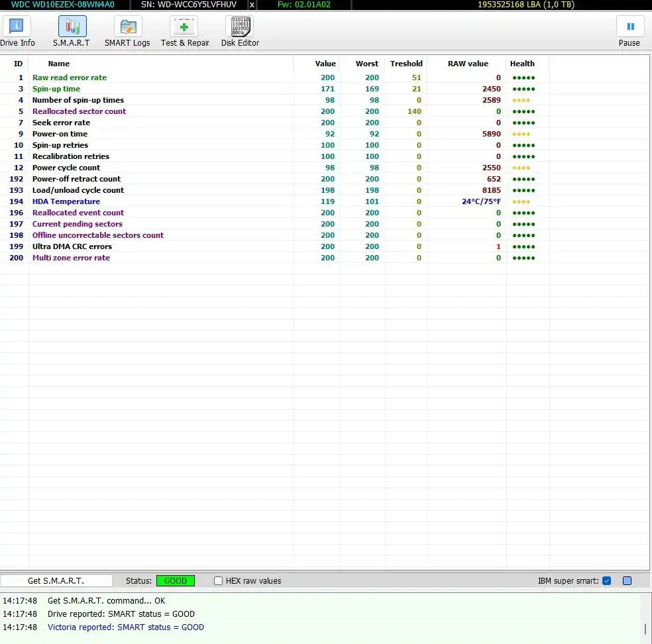Select the Ultra DMA CRC errors row
This screenshot has width=652, height=644.
(72, 246)
